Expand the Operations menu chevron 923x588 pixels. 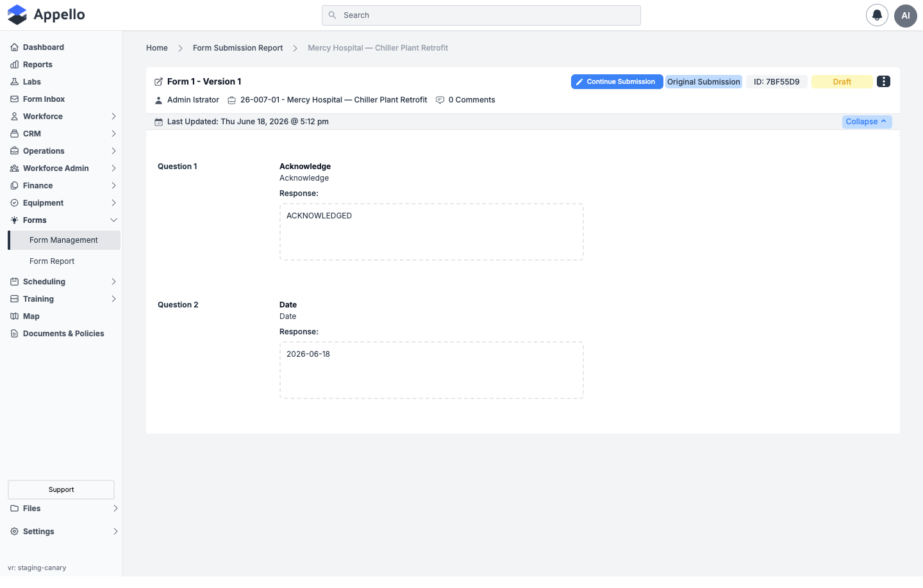[x=113, y=151]
